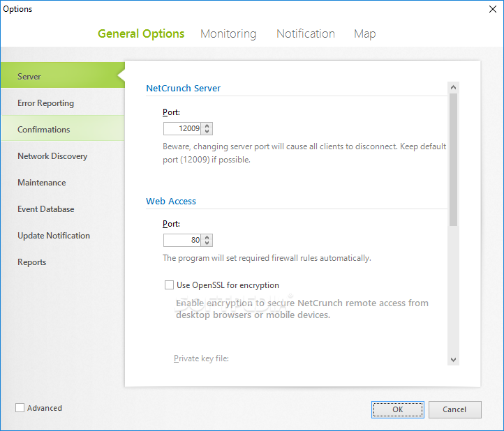
Task: Click the Cancel button
Action: coord(454,409)
